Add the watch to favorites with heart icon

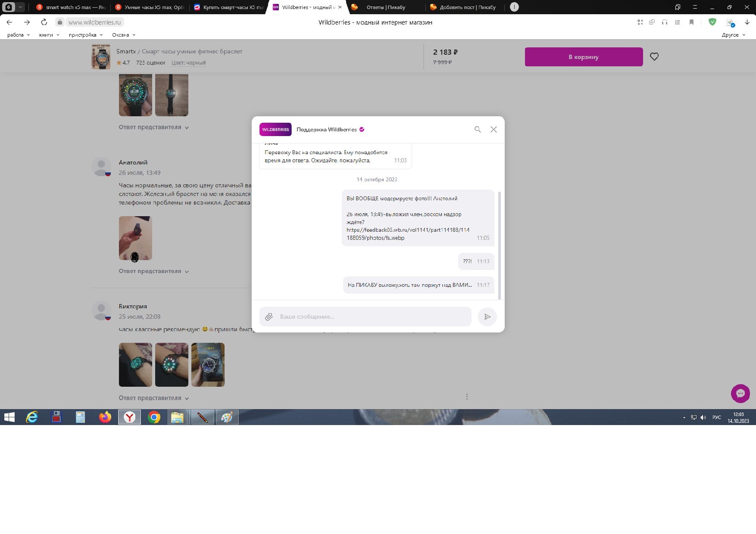click(x=654, y=56)
